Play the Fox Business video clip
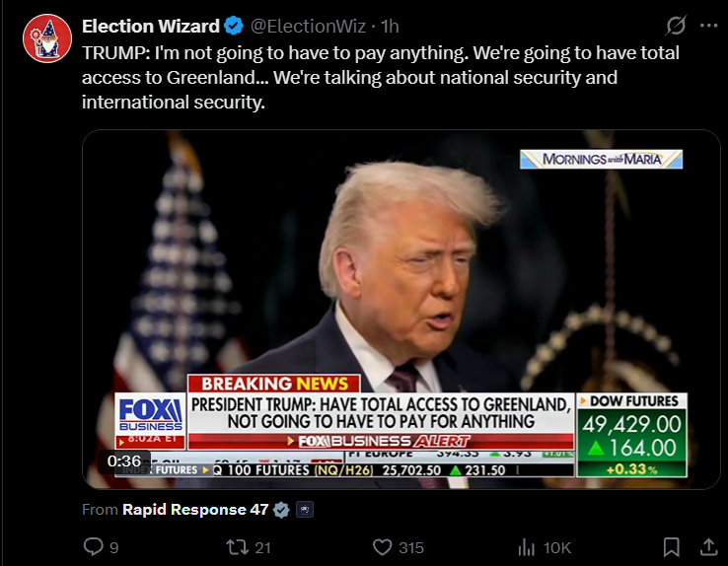The image size is (728, 566). (401, 309)
